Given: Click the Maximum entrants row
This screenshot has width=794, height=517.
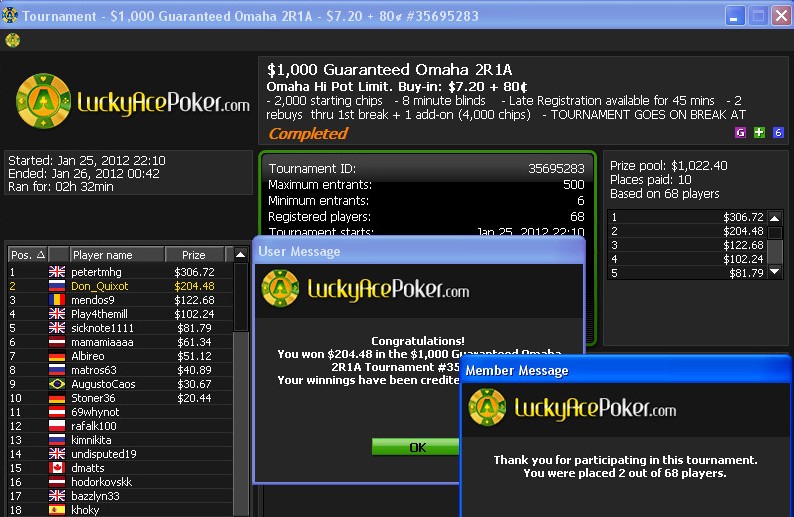Looking at the screenshot, I should [x=426, y=184].
